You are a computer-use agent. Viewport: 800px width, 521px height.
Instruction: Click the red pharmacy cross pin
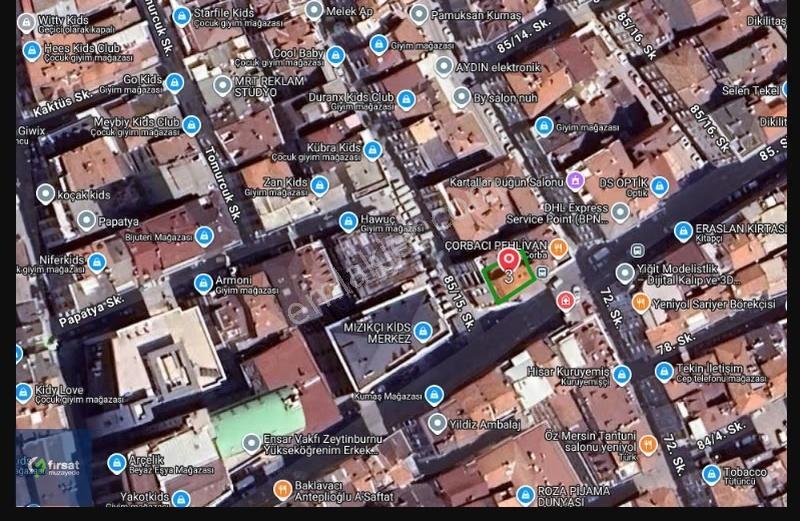(565, 301)
